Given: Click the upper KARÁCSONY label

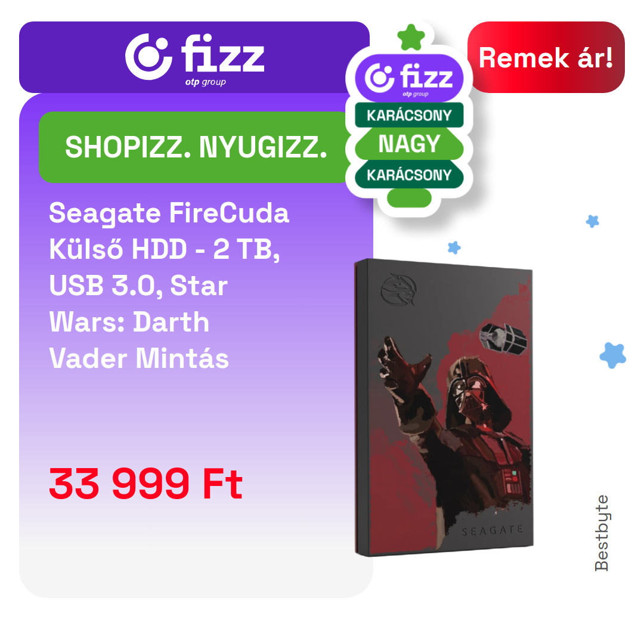Looking at the screenshot, I should (x=409, y=116).
